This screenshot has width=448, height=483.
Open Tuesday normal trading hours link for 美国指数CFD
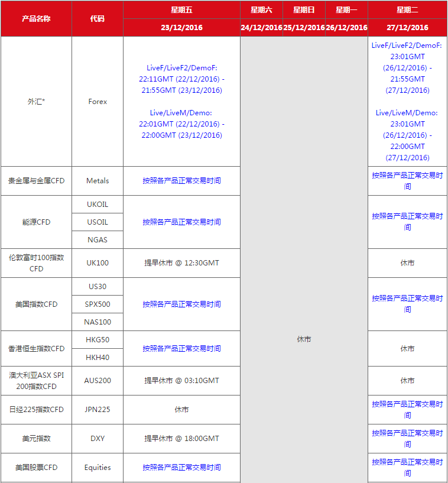[407, 304]
